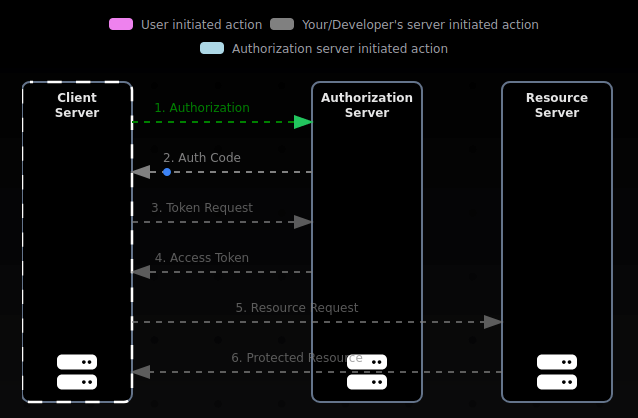
Task: Click the "3. Token Request" step label
Action: point(202,208)
